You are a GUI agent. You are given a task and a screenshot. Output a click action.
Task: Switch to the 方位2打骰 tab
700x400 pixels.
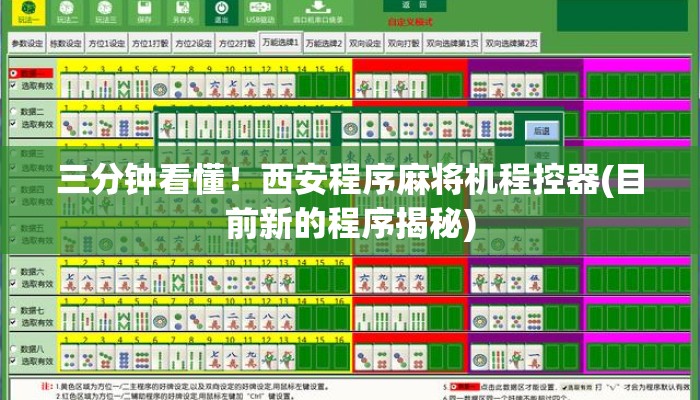pyautogui.click(x=237, y=43)
